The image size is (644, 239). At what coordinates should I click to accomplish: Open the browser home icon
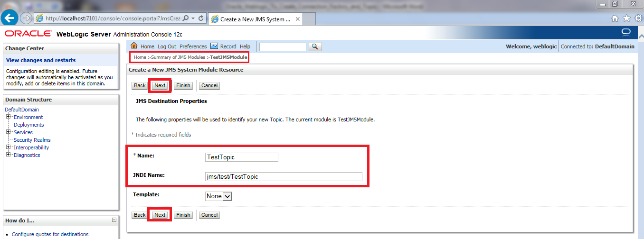(615, 18)
